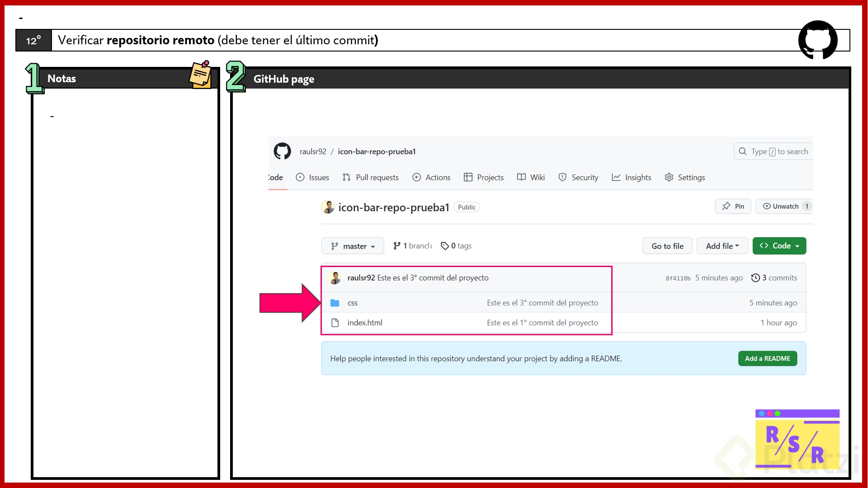Click the search magnifier icon

[x=742, y=151]
